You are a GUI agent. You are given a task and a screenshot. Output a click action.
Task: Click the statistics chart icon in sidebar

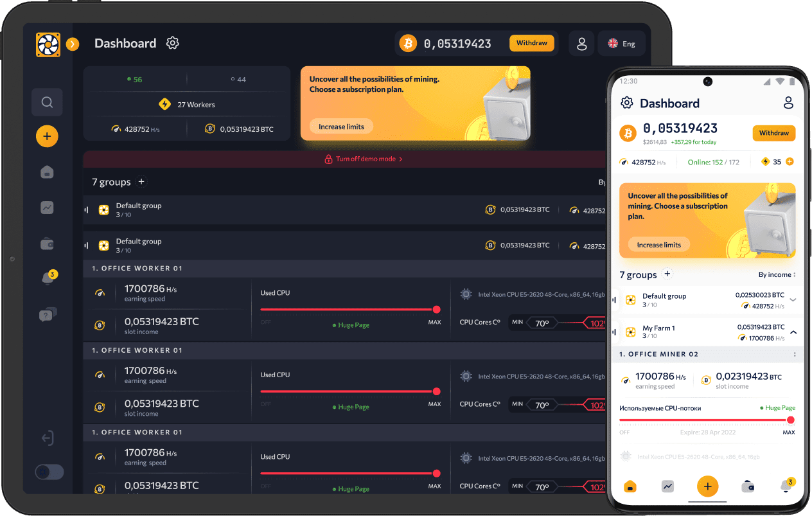[x=47, y=208]
